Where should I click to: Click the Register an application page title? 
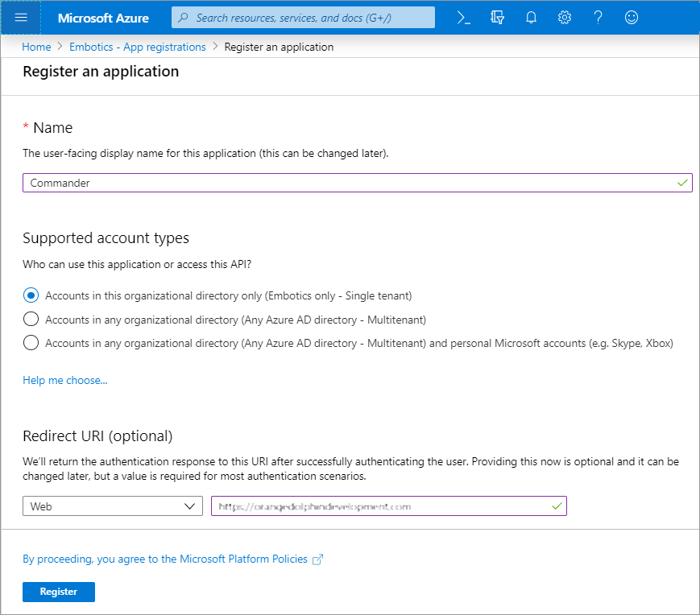click(x=101, y=72)
